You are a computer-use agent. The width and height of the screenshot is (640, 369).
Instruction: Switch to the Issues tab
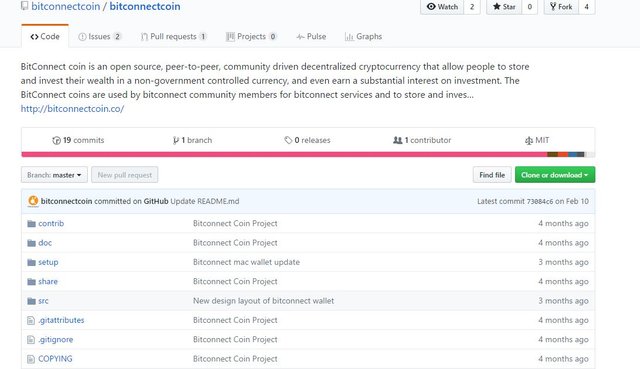click(x=100, y=36)
